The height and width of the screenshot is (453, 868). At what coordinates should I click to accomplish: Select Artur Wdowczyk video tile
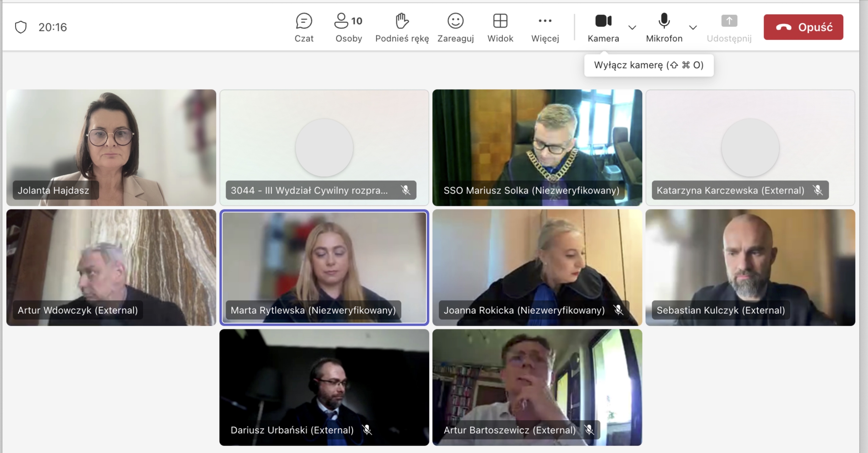click(111, 267)
